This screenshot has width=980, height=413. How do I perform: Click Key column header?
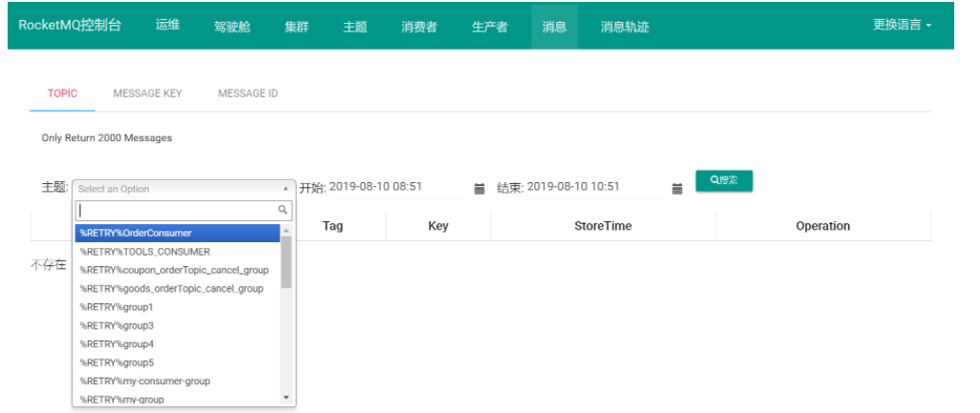click(x=438, y=226)
